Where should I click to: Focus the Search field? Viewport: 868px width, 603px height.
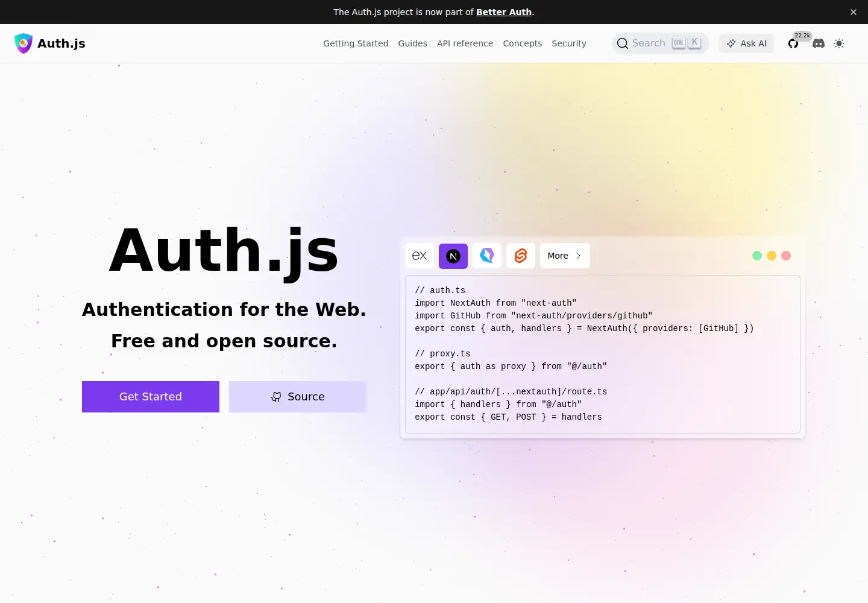click(x=660, y=43)
